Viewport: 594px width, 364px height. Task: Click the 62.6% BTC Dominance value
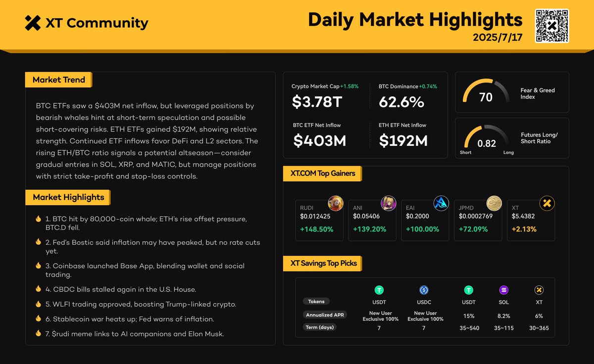click(401, 102)
